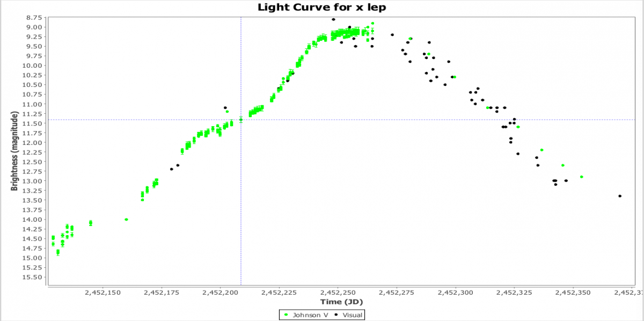The width and height of the screenshot is (644, 321).
Task: Select the rightmost black Visual data point
Action: click(x=620, y=196)
